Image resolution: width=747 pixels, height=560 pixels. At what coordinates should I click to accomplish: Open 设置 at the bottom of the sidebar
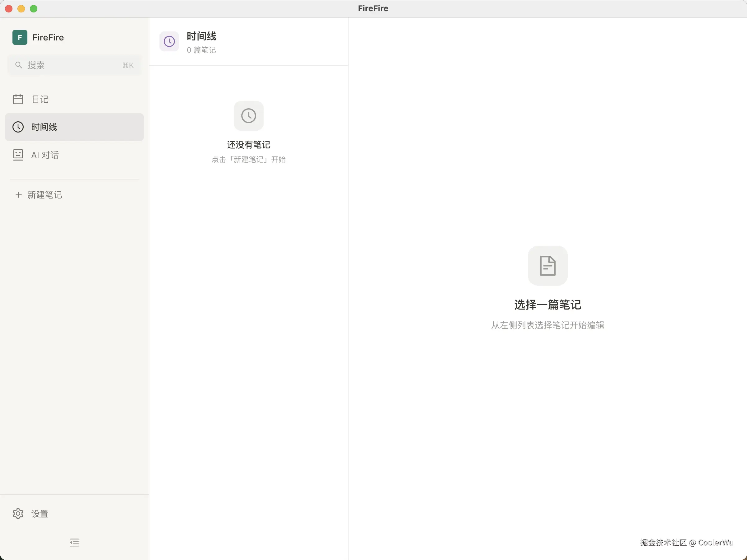[40, 513]
